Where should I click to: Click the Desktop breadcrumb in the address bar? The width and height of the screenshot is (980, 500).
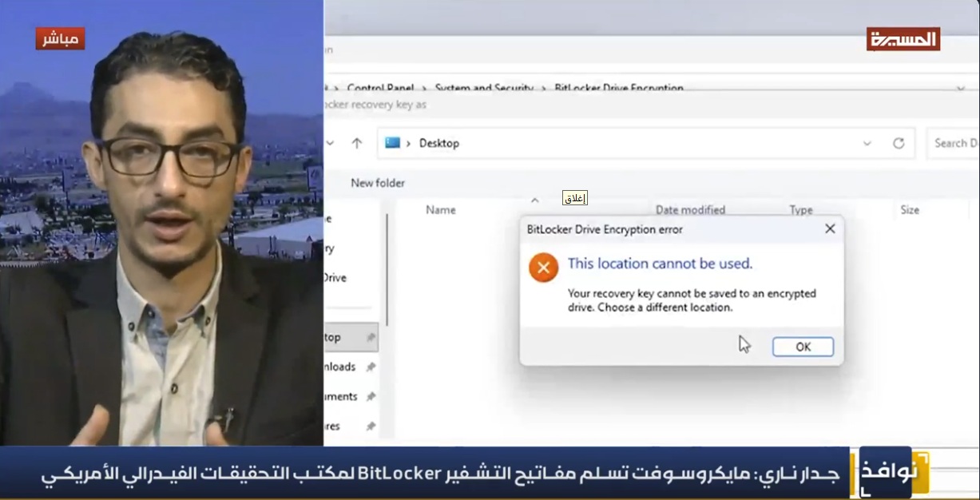(439, 144)
